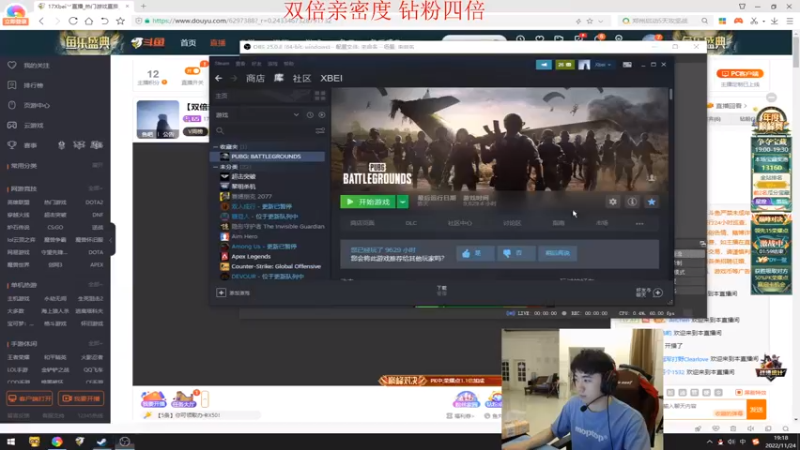Open the XBEI profile tab in Steam
The width and height of the screenshot is (800, 450).
pyautogui.click(x=331, y=78)
